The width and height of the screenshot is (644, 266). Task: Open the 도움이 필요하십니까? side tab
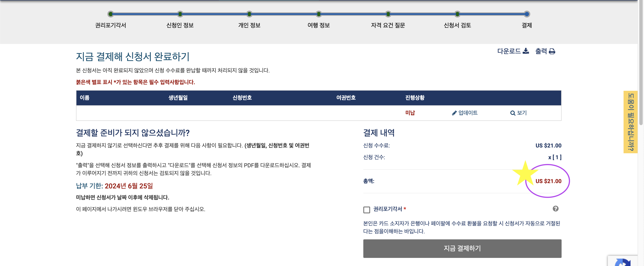[x=630, y=122]
